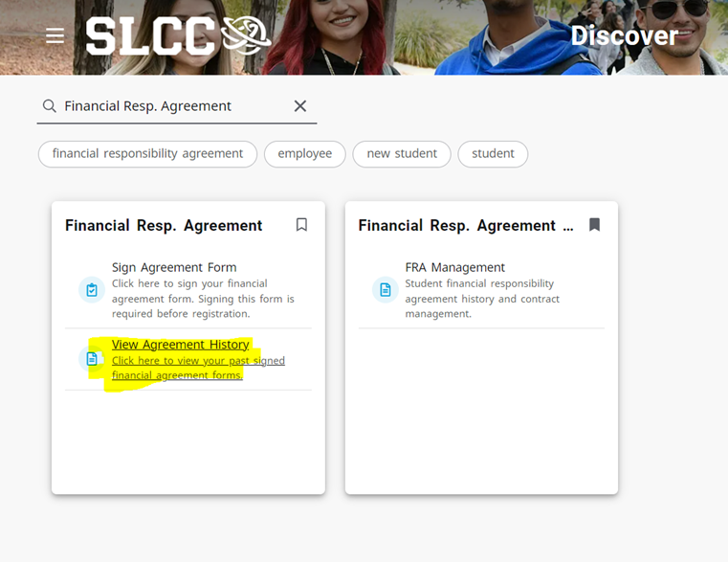Open the FRA Management link
This screenshot has height=562, width=728.
(454, 268)
